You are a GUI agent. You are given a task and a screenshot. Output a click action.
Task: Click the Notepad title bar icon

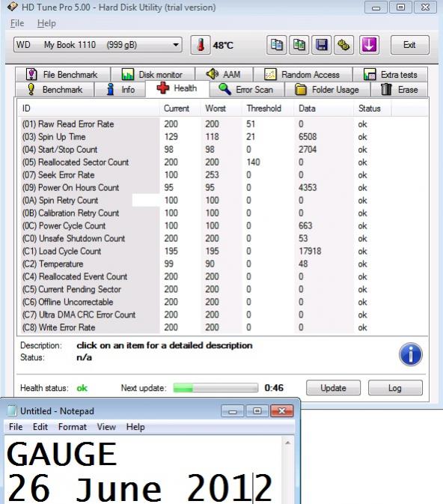click(12, 411)
